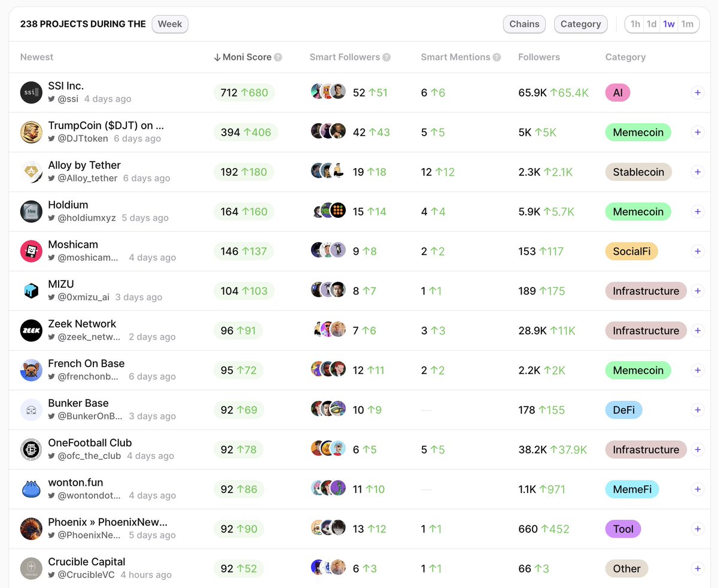Viewport: 718px width, 588px height.
Task: Click Holdium smart follower avatars
Action: tap(328, 212)
